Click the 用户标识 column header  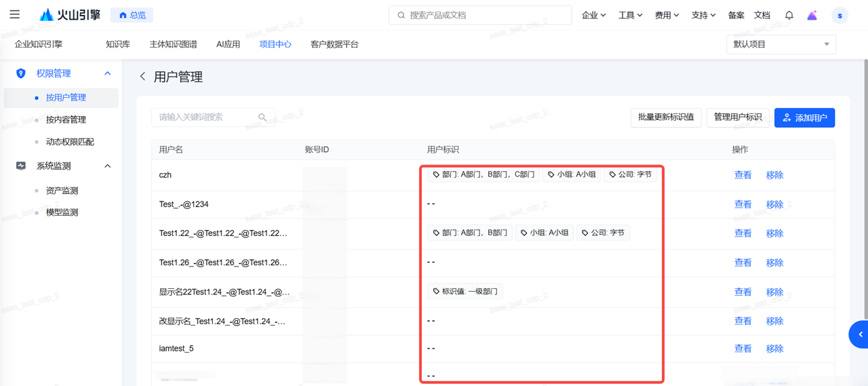coord(443,149)
